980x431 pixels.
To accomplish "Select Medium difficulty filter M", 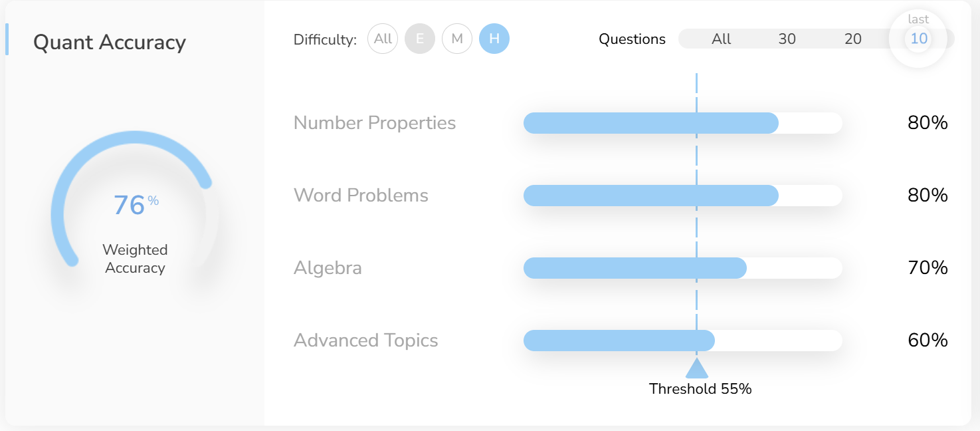I will (x=457, y=39).
